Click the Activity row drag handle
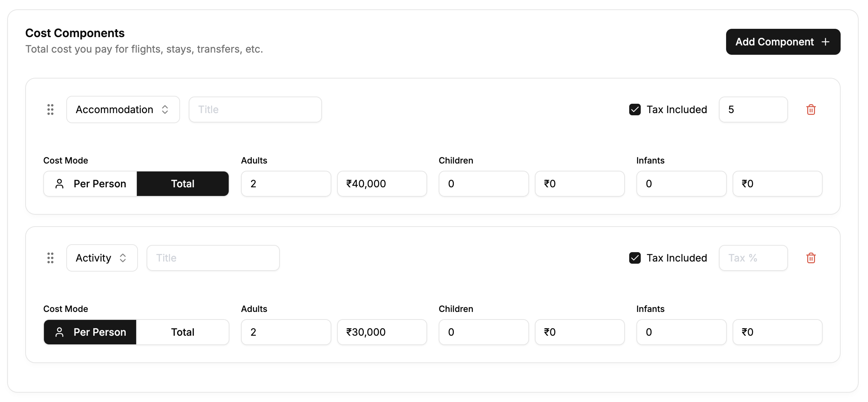This screenshot has height=402, width=868. pyautogui.click(x=50, y=258)
